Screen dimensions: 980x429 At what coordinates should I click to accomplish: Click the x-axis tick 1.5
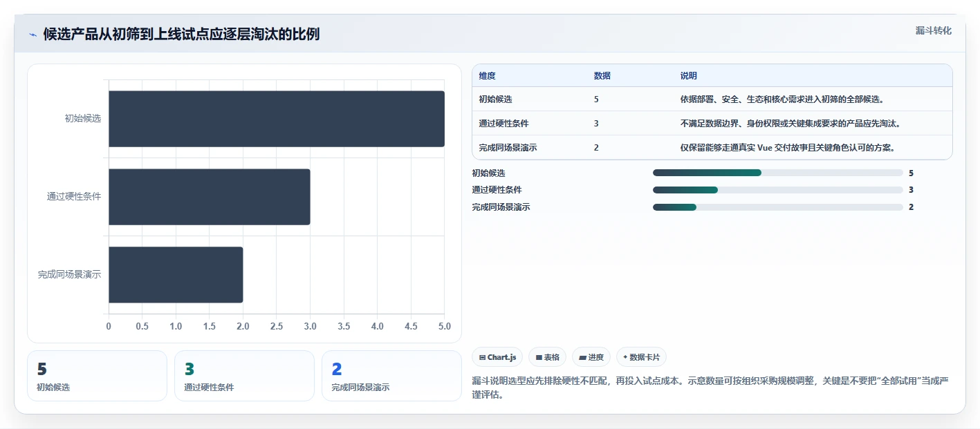click(x=210, y=326)
